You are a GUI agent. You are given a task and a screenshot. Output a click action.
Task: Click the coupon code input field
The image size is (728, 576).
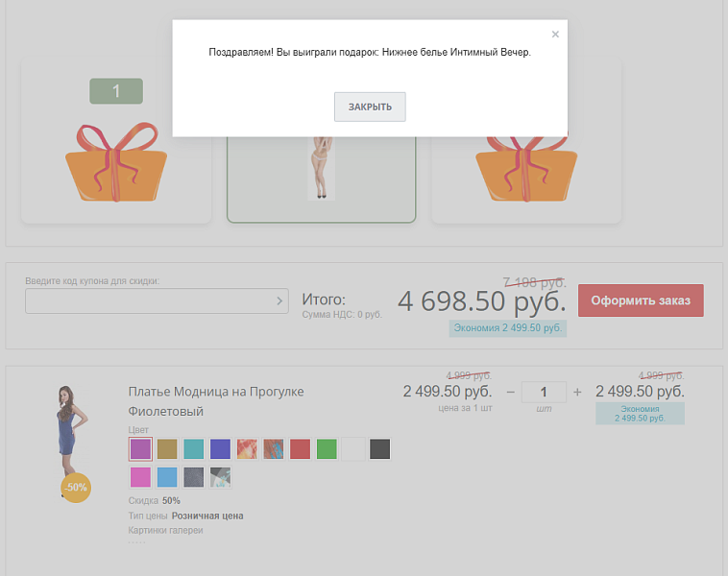coord(149,301)
